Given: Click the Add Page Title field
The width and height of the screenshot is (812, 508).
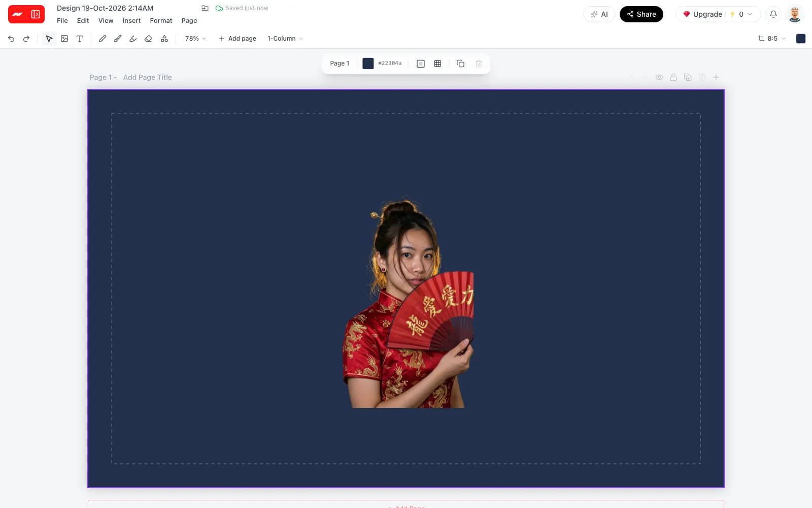Looking at the screenshot, I should click(x=148, y=77).
